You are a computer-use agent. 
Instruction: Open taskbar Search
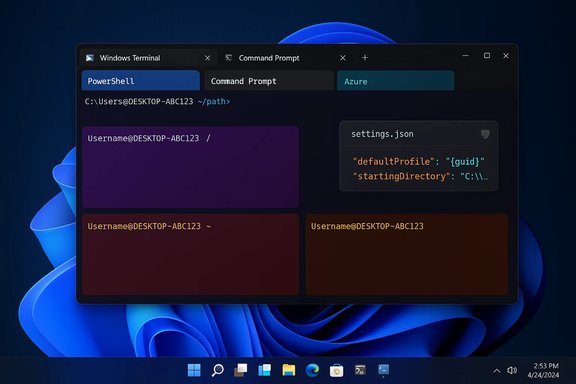[217, 370]
